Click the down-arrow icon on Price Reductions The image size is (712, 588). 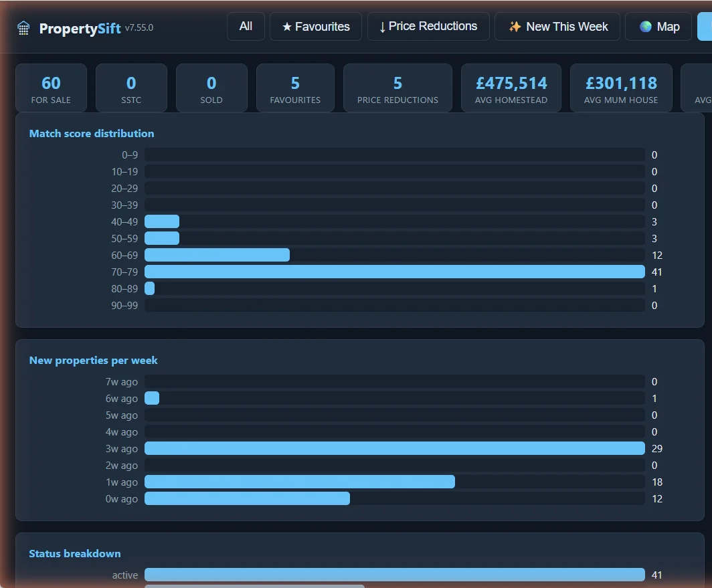coord(382,27)
